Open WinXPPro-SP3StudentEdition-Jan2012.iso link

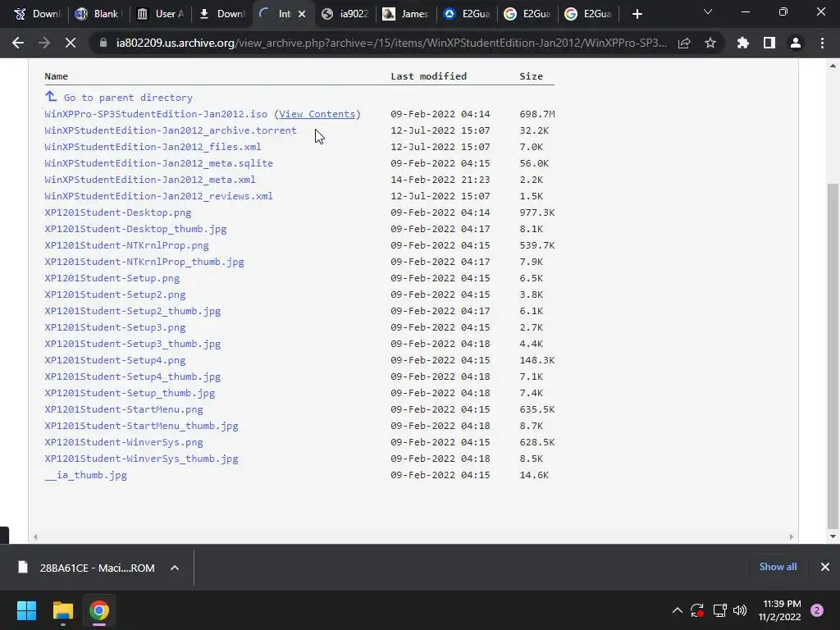coord(156,114)
